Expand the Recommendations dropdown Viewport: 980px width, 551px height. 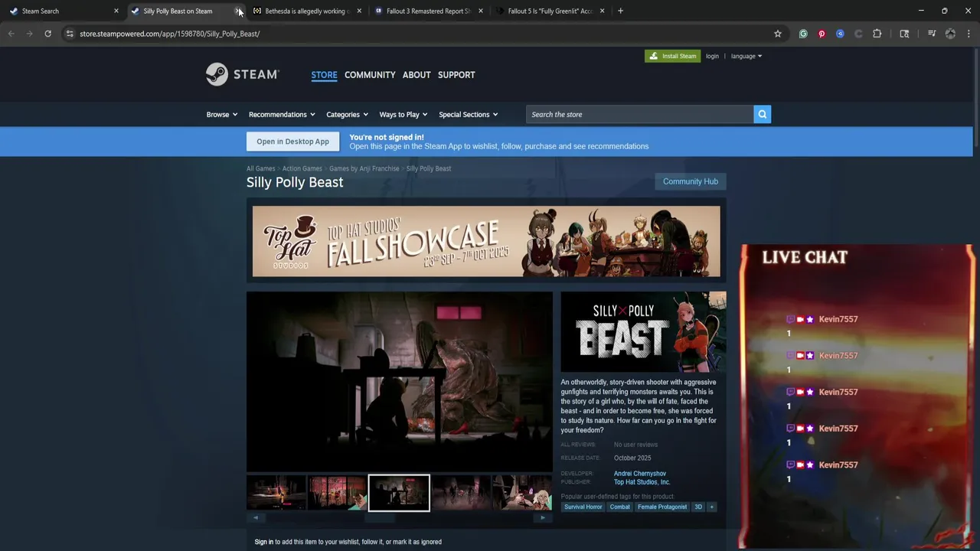coord(282,114)
